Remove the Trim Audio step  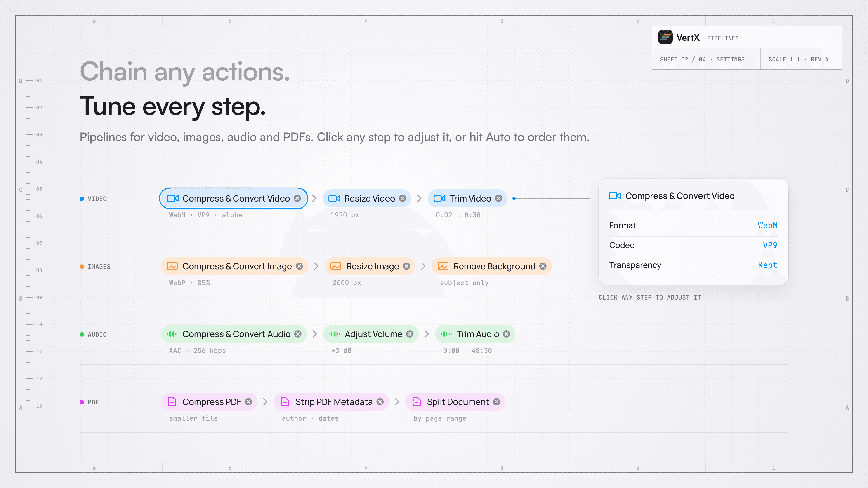506,334
